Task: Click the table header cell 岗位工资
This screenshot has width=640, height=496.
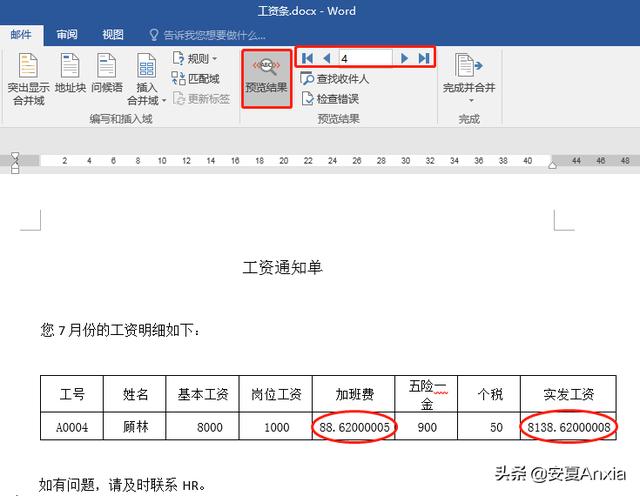Action: [276, 394]
